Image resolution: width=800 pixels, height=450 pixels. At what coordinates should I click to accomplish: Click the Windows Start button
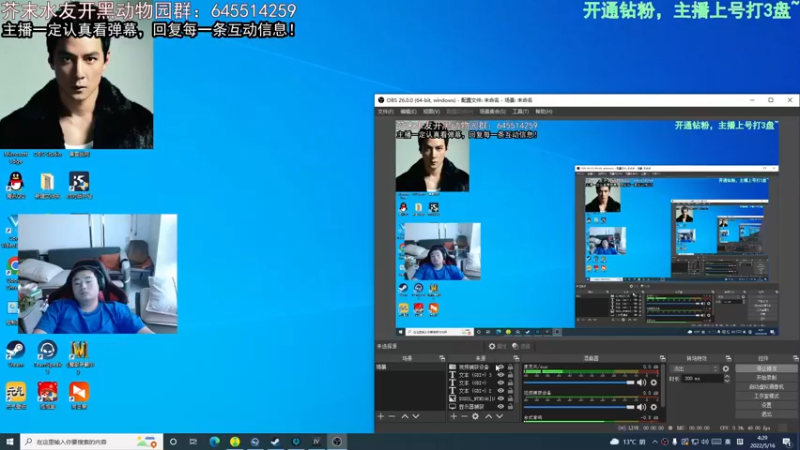tap(10, 441)
